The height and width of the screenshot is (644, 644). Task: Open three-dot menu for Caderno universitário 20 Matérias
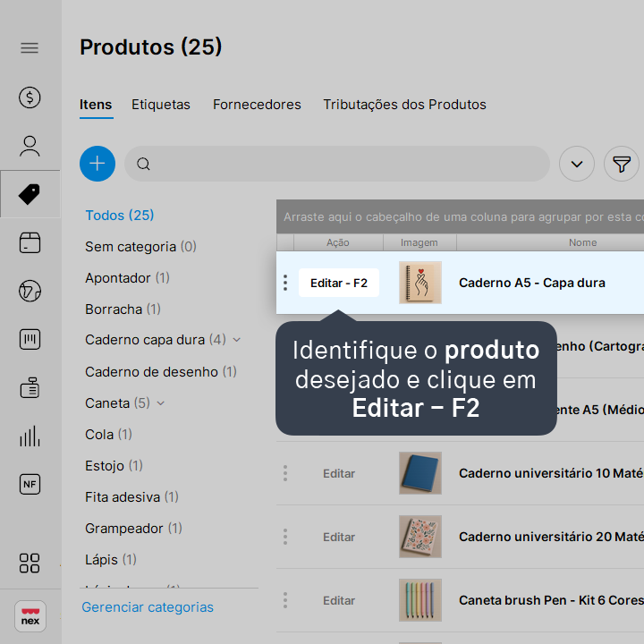(x=285, y=537)
